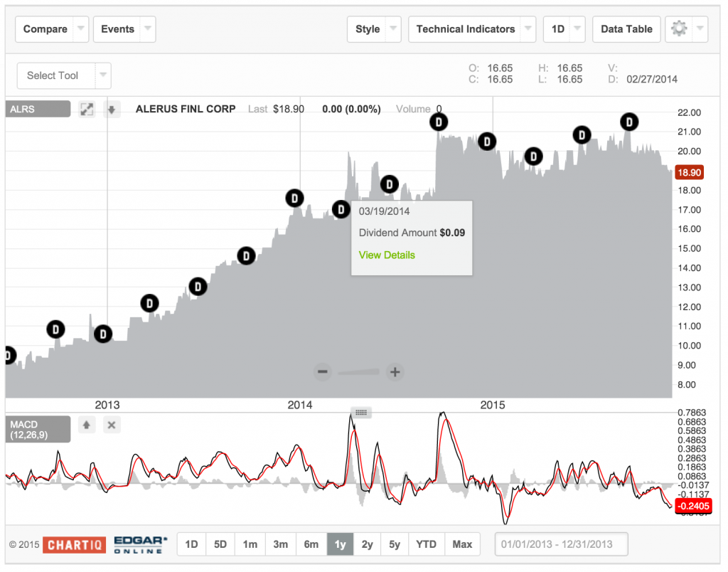Click dividend marker near 20.00 in 2015
Screen dimensions: 728x572
click(x=533, y=157)
